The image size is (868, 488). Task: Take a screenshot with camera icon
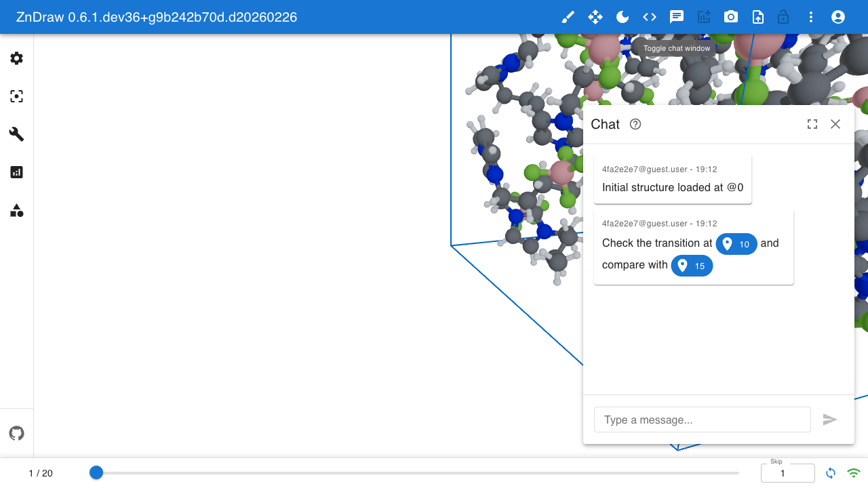(731, 17)
